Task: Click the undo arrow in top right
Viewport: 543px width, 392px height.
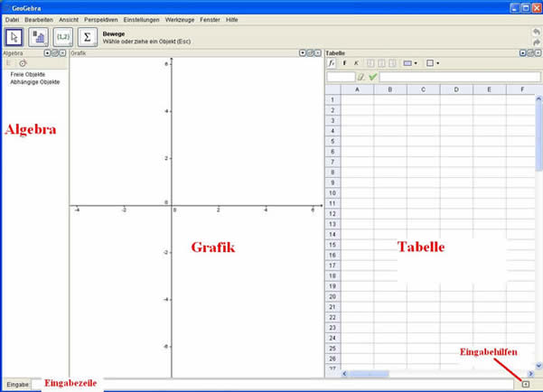Action: 537,32
